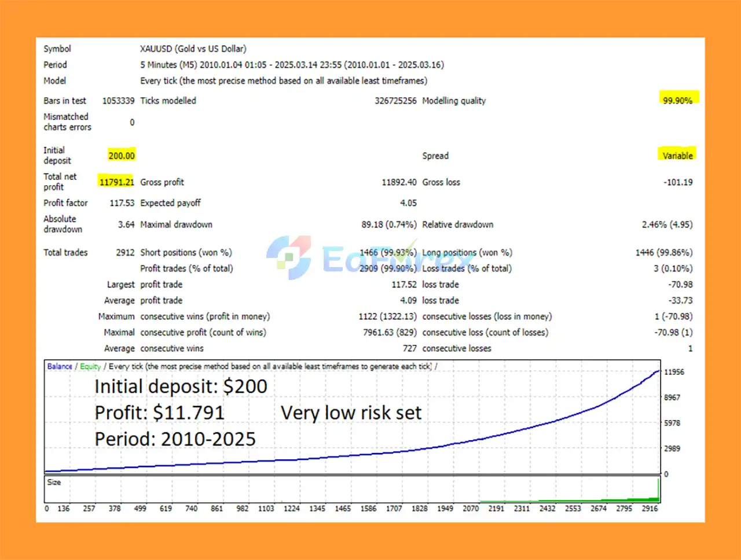The width and height of the screenshot is (741, 560).
Task: Select the consecutive wins value 1122 (1322.13)
Action: pyautogui.click(x=387, y=316)
